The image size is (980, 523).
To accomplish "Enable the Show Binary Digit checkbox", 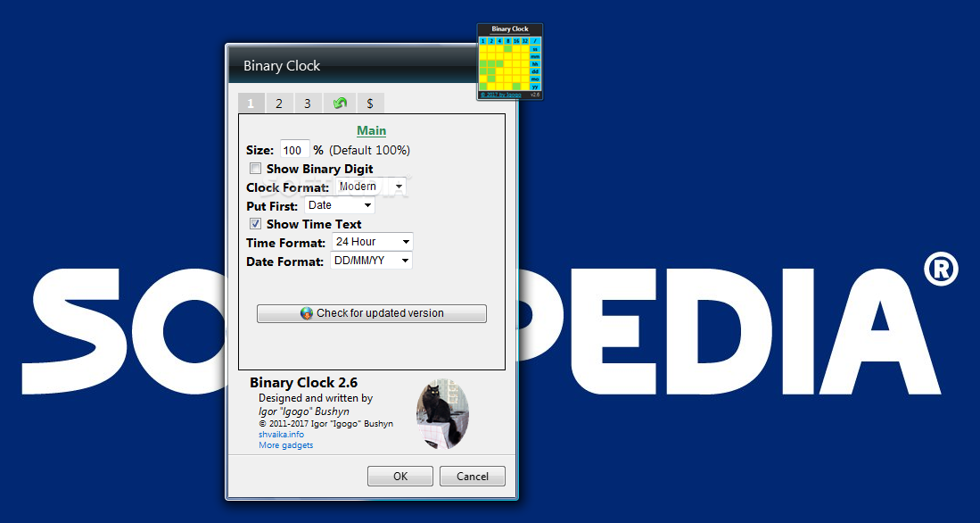I will (256, 169).
